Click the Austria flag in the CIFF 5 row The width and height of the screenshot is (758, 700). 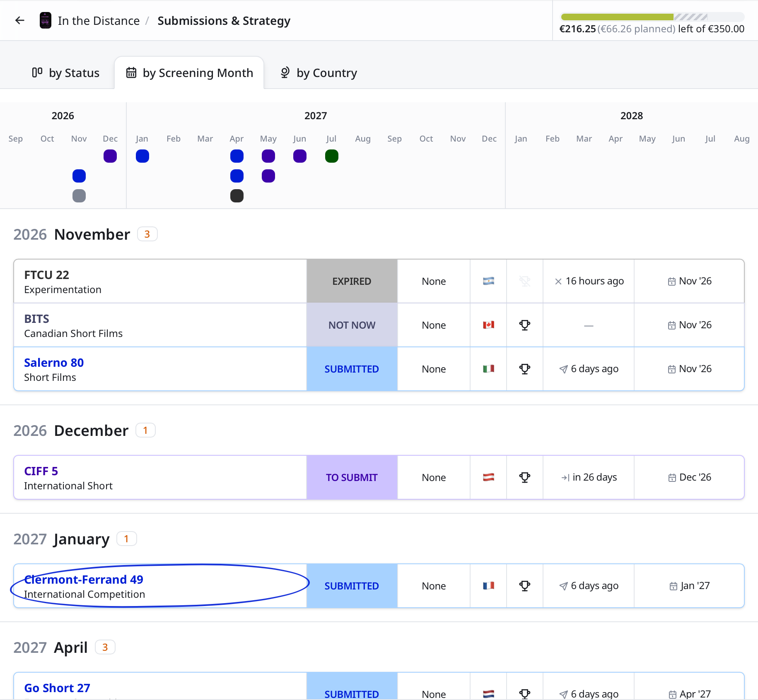(488, 477)
